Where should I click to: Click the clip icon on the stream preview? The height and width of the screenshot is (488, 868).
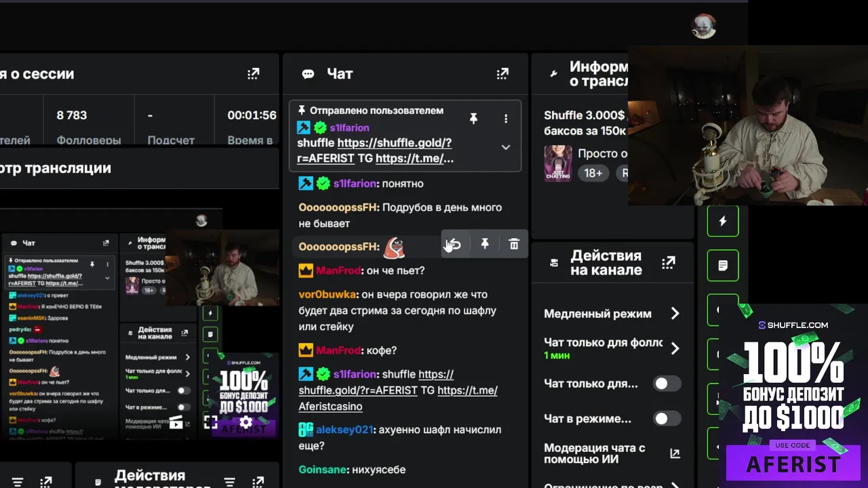tap(176, 422)
